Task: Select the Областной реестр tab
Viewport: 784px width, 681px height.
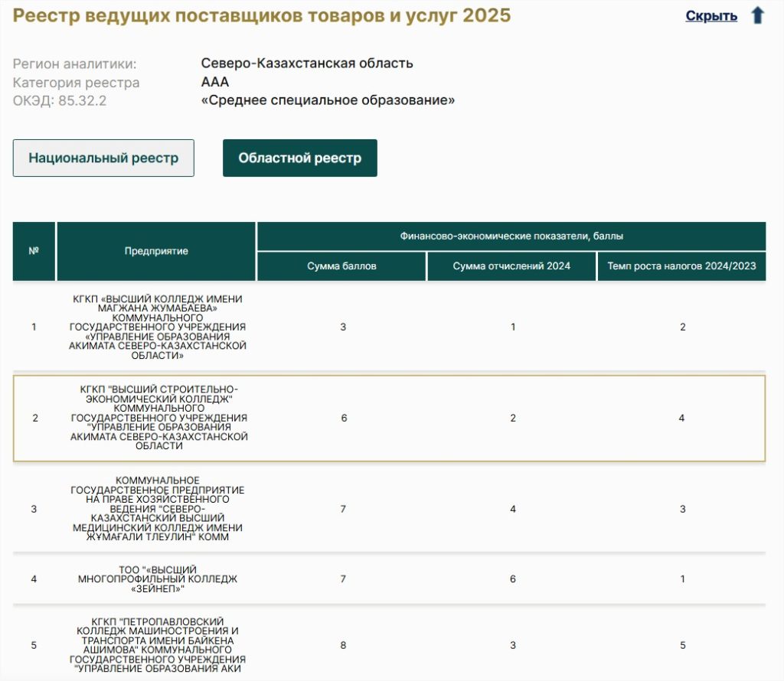Action: (x=300, y=158)
